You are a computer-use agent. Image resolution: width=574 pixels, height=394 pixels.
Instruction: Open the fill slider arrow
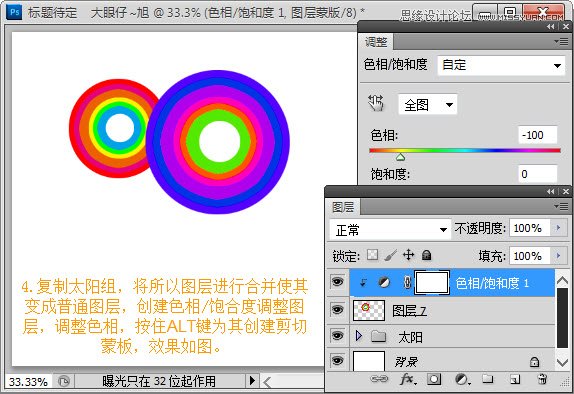(x=558, y=256)
